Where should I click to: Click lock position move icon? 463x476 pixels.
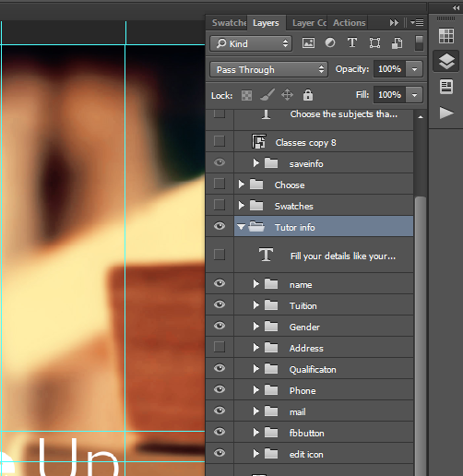pyautogui.click(x=287, y=95)
